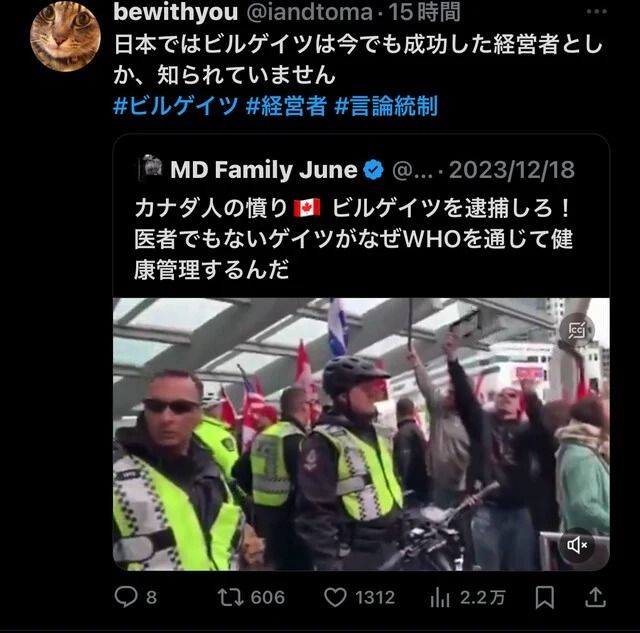Open MD Family June's small avatar
The width and height of the screenshot is (640, 633).
coord(151,167)
